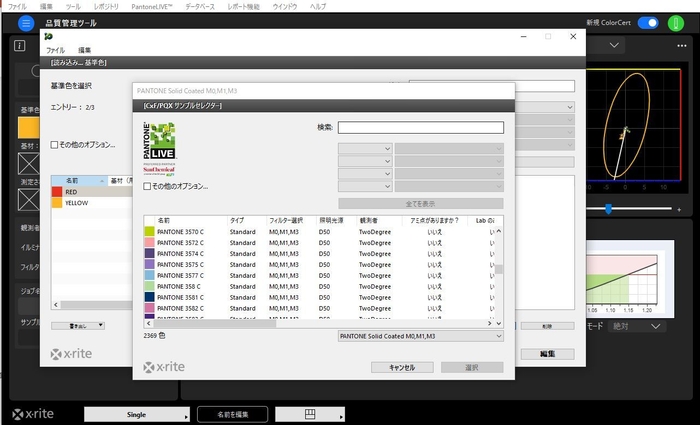The image size is (700, 425).
Task: Open the blue hamburger menu
Action: point(27,22)
